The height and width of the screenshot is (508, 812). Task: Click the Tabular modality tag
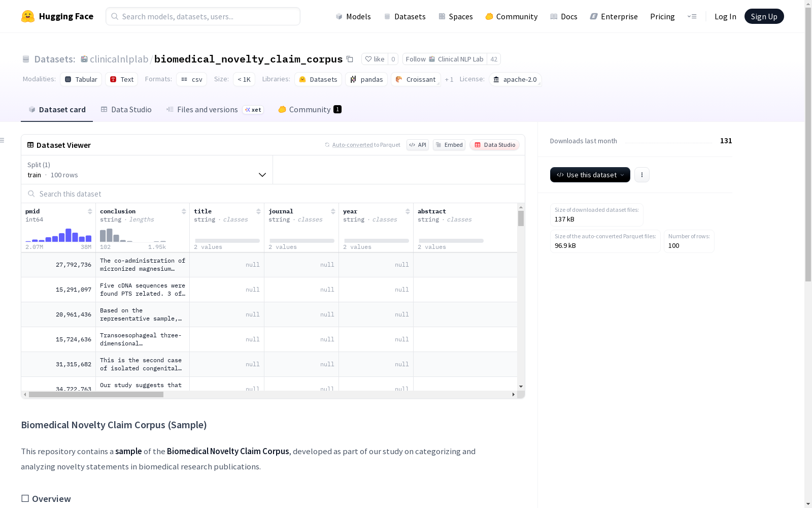point(81,79)
